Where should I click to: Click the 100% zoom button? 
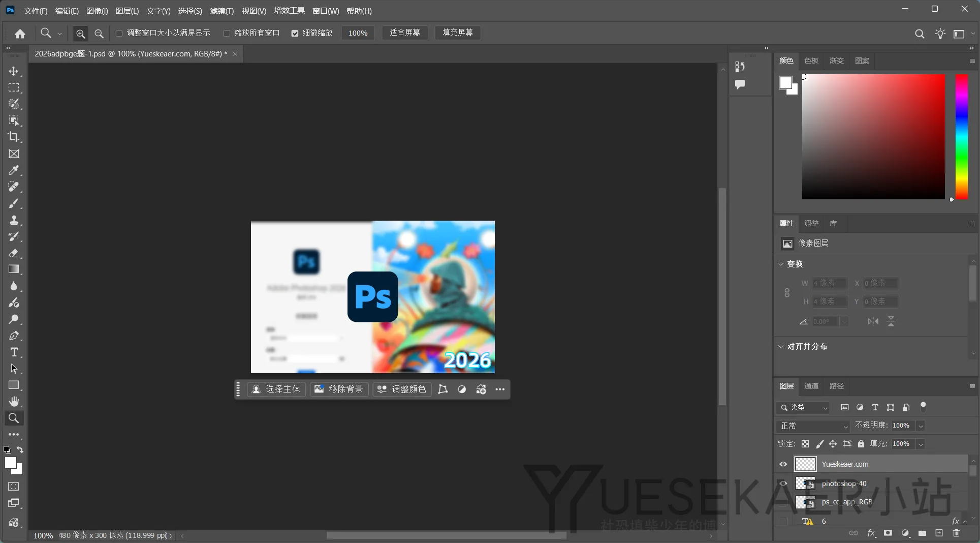point(358,33)
